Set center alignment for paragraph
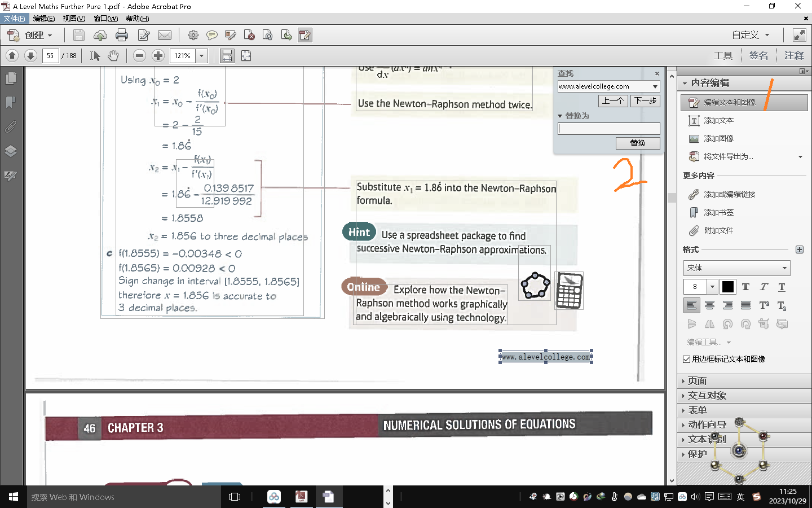 pyautogui.click(x=709, y=305)
